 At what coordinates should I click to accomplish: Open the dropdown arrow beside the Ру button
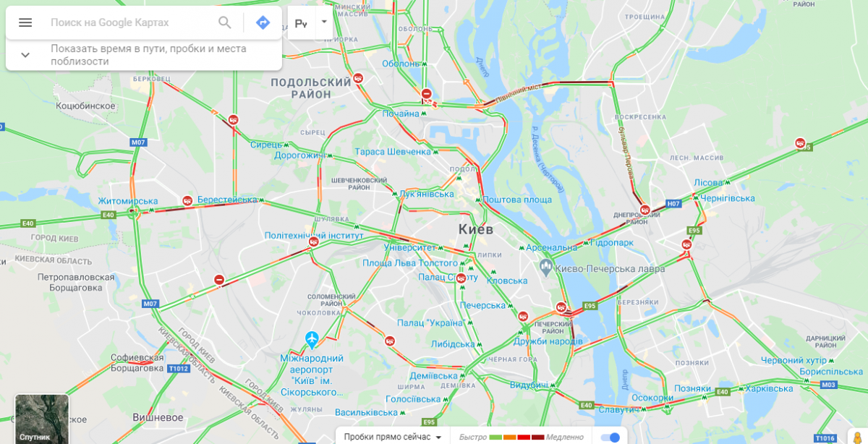coord(324,22)
